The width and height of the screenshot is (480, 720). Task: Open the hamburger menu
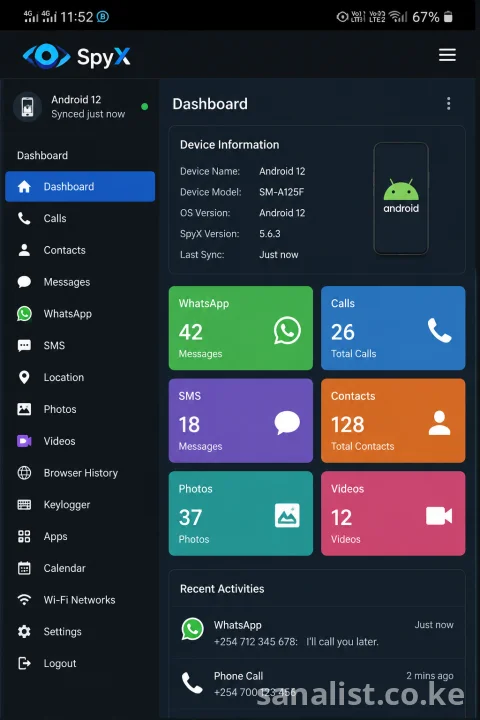[x=447, y=55]
